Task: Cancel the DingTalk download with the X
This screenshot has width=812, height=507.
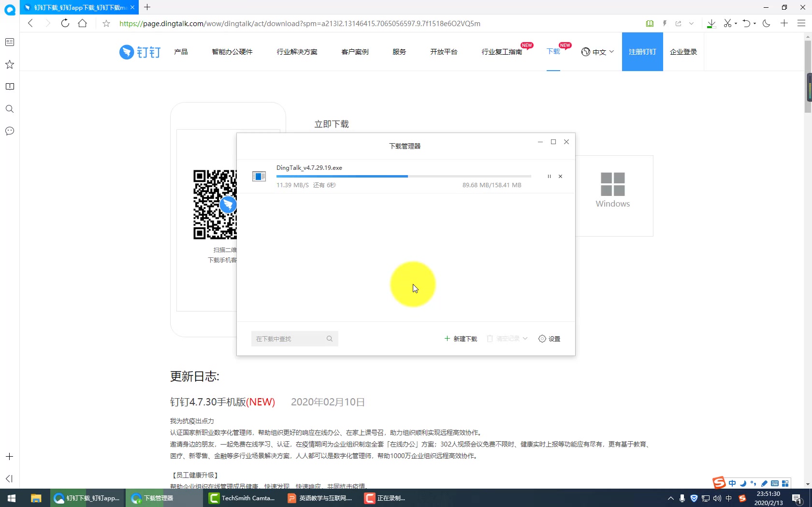Action: (x=561, y=177)
